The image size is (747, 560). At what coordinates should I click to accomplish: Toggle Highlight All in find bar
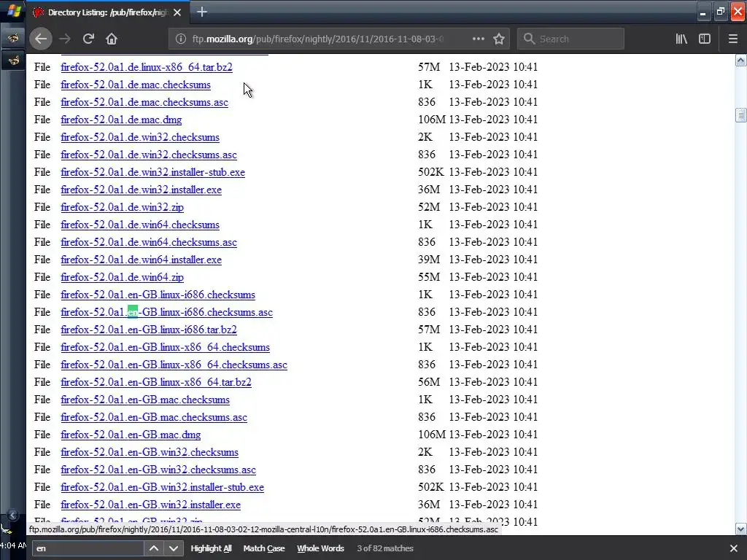[x=211, y=548]
